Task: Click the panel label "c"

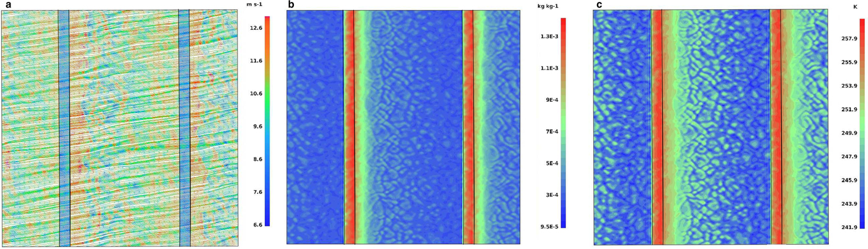Action: pyautogui.click(x=600, y=6)
